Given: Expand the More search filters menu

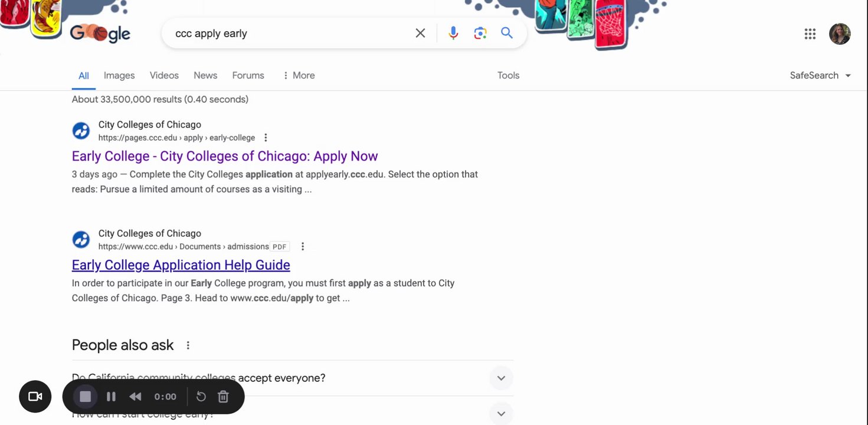Looking at the screenshot, I should 299,76.
